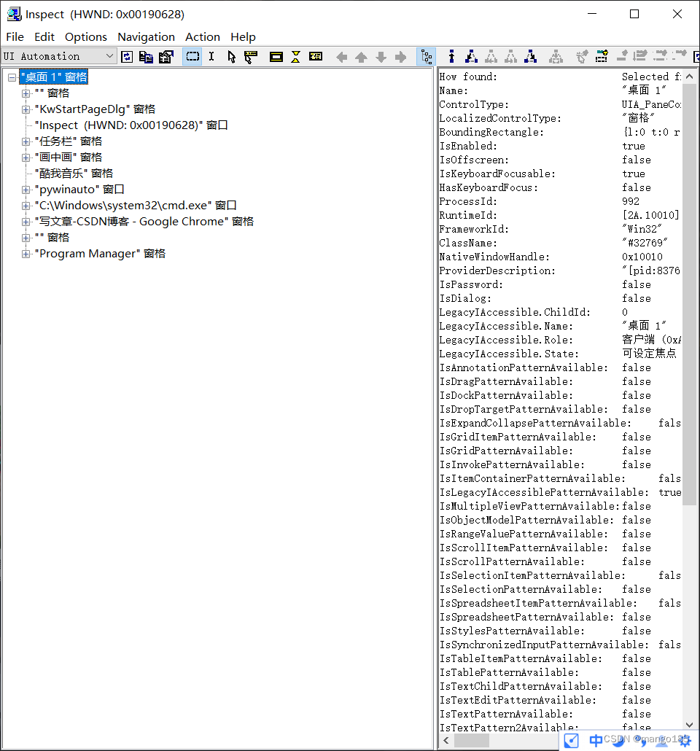The width and height of the screenshot is (700, 751).
Task: Expand the "pywinauto" 窗口 tree node
Action: pos(26,189)
